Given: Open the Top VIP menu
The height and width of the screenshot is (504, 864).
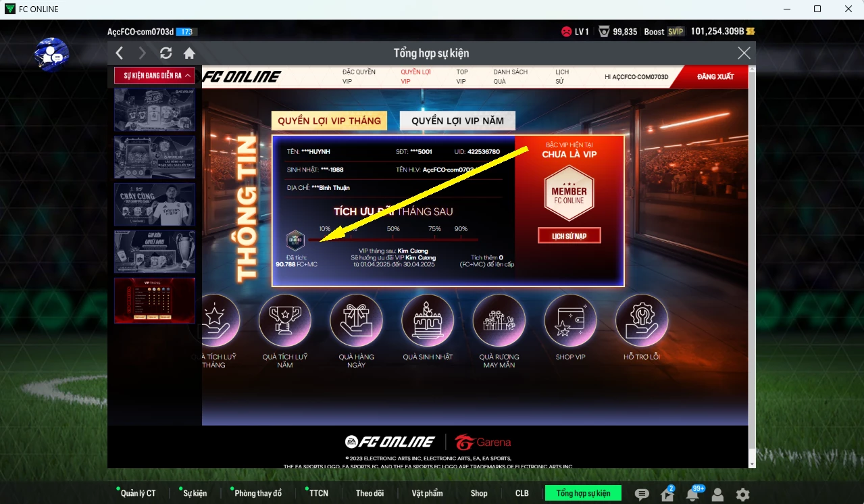Looking at the screenshot, I should pos(462,76).
